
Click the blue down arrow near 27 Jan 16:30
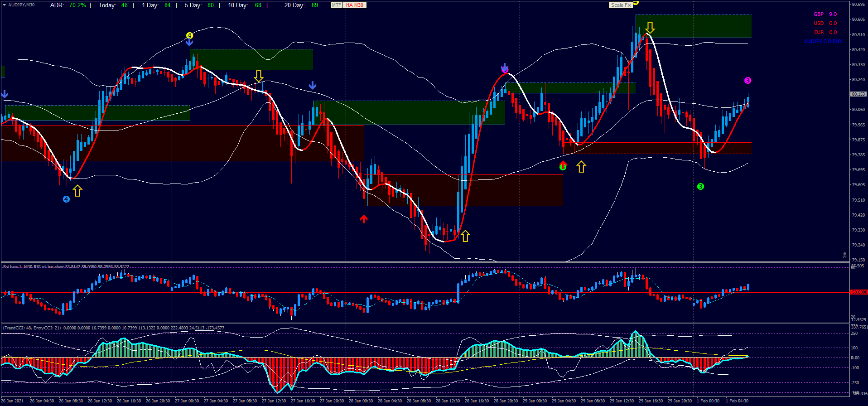[312, 86]
